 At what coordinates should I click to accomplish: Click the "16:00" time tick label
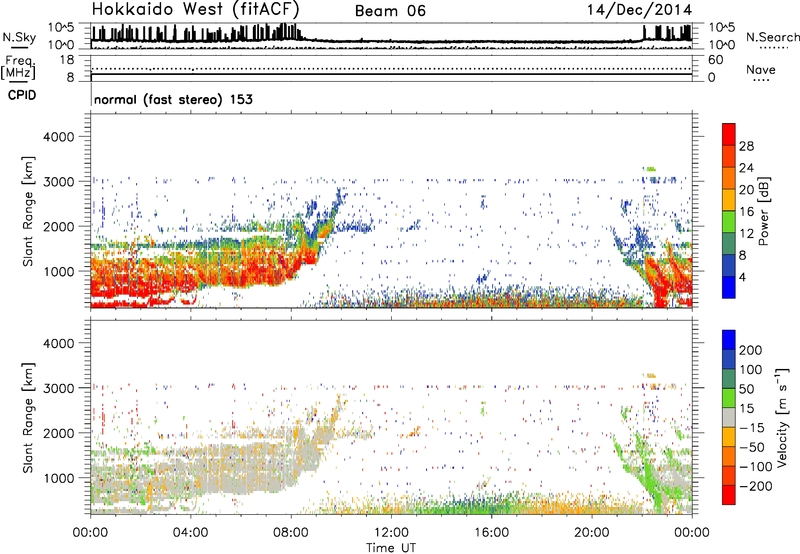point(491,533)
